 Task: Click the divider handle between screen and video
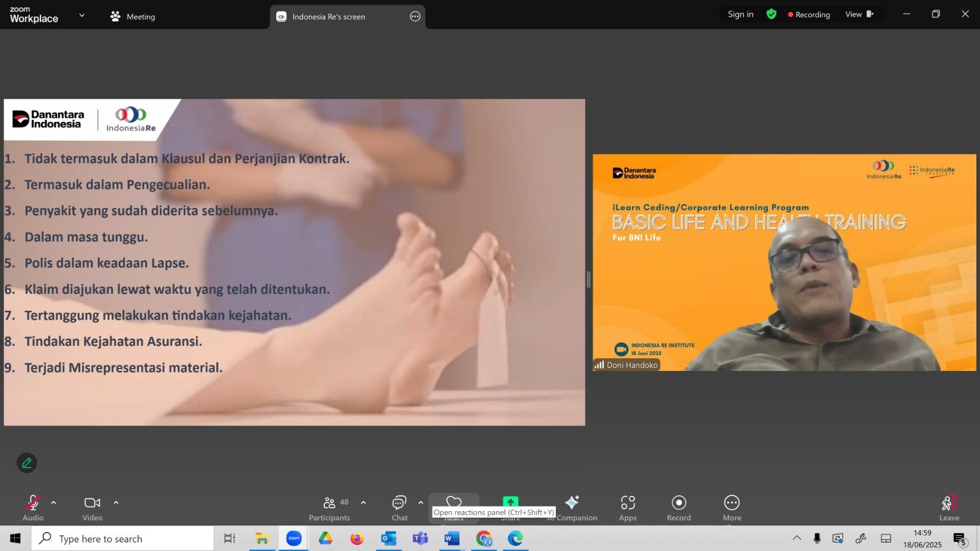589,280
